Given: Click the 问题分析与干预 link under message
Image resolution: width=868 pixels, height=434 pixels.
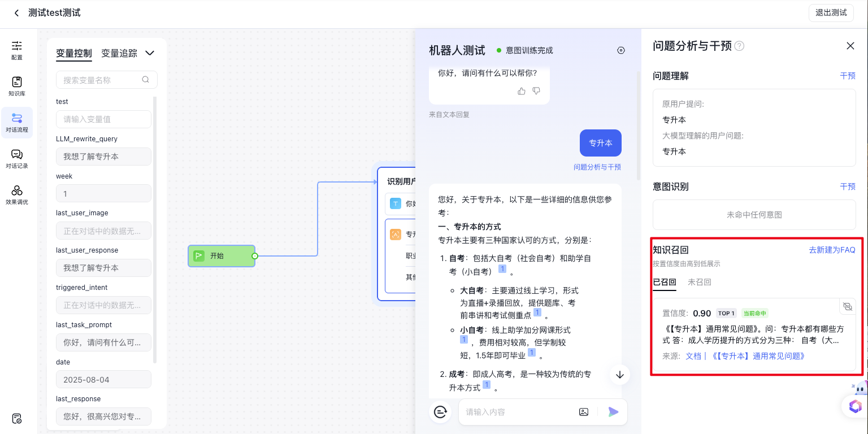Looking at the screenshot, I should click(x=597, y=167).
